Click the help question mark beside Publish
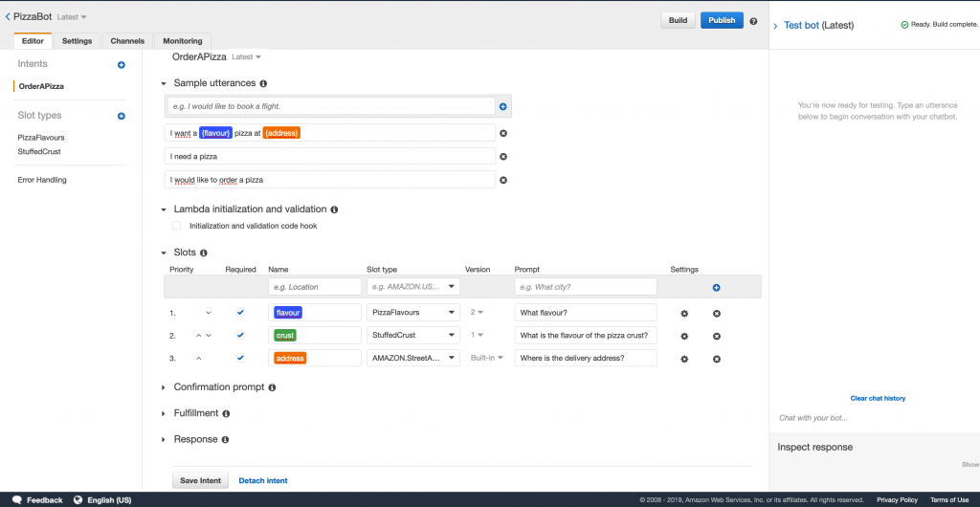Viewport: 980px width, 507px height. [x=753, y=21]
